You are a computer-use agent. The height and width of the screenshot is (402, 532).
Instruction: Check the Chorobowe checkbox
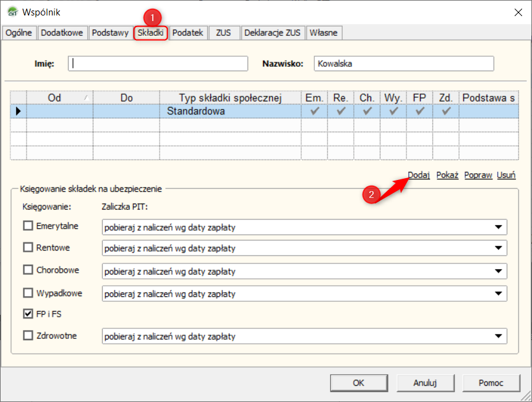28,270
